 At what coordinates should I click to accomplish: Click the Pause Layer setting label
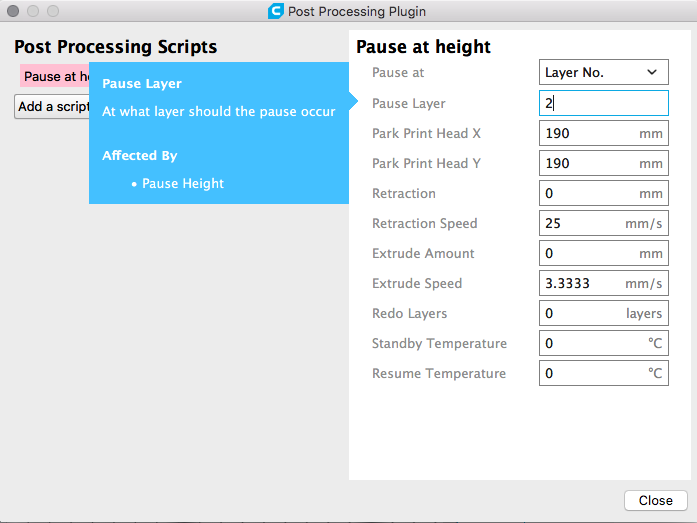click(x=408, y=103)
